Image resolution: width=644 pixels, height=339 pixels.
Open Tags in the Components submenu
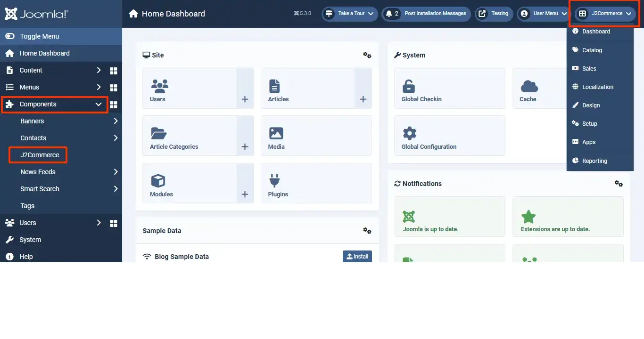point(27,206)
